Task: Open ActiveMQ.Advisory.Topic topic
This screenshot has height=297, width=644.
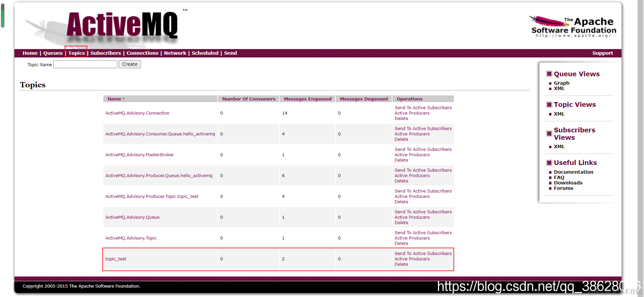Action: 131,238
